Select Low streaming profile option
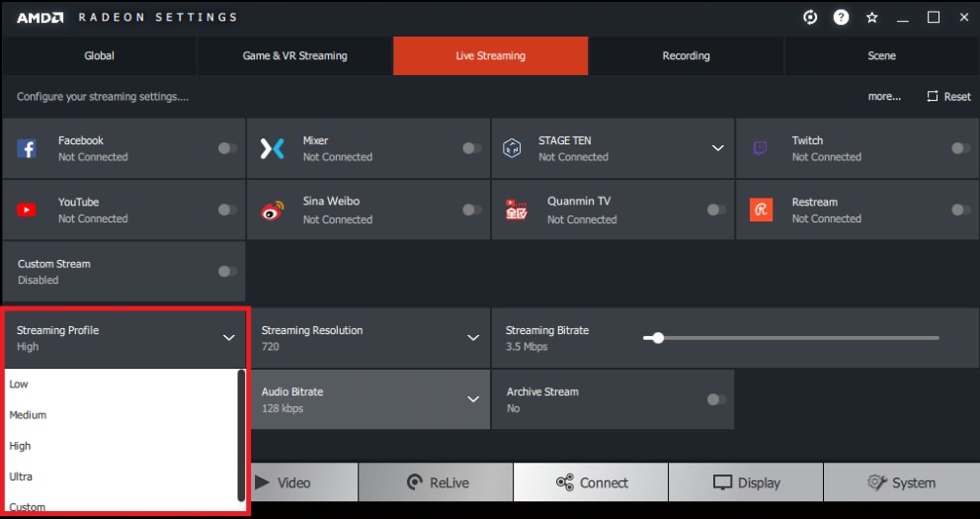The image size is (980, 519). pos(122,384)
